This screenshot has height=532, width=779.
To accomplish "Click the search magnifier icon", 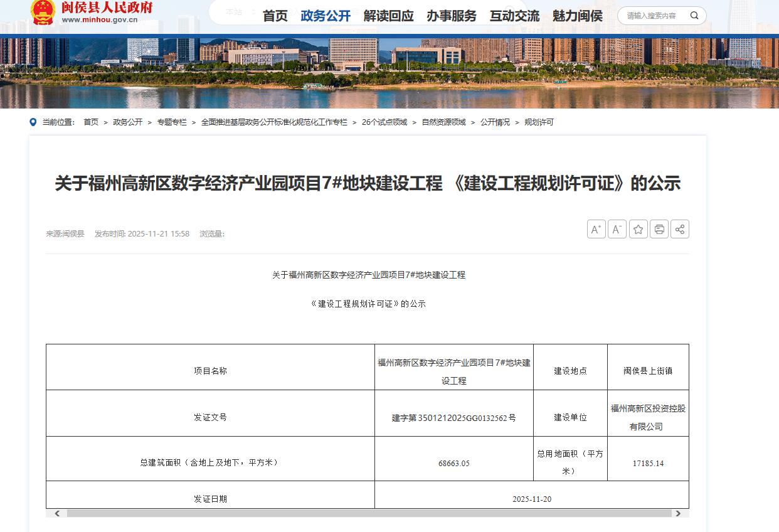I will pyautogui.click(x=694, y=16).
